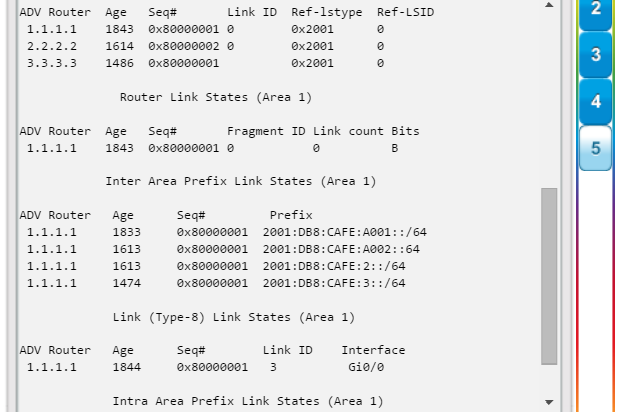Image resolution: width=618 pixels, height=412 pixels.
Task: Click the scrollbar down arrow
Action: pos(549,402)
